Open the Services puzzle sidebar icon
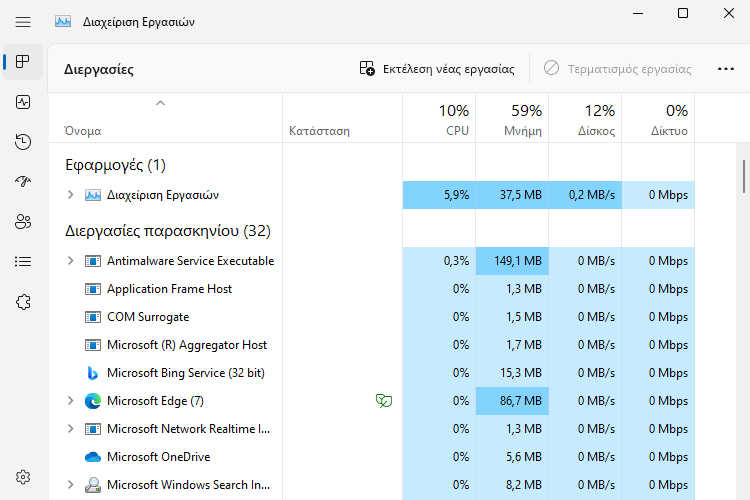Image resolution: width=750 pixels, height=500 pixels. point(22,302)
